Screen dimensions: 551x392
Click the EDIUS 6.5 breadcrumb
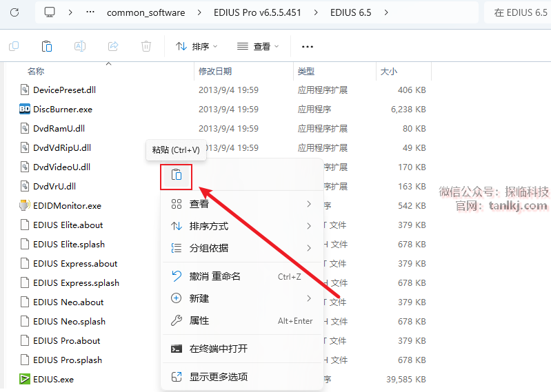[x=350, y=12]
